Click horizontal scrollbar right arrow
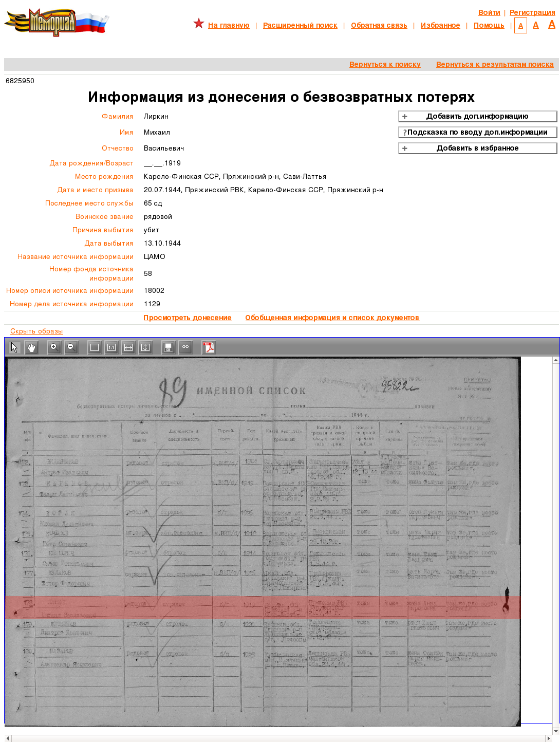 coord(549,738)
